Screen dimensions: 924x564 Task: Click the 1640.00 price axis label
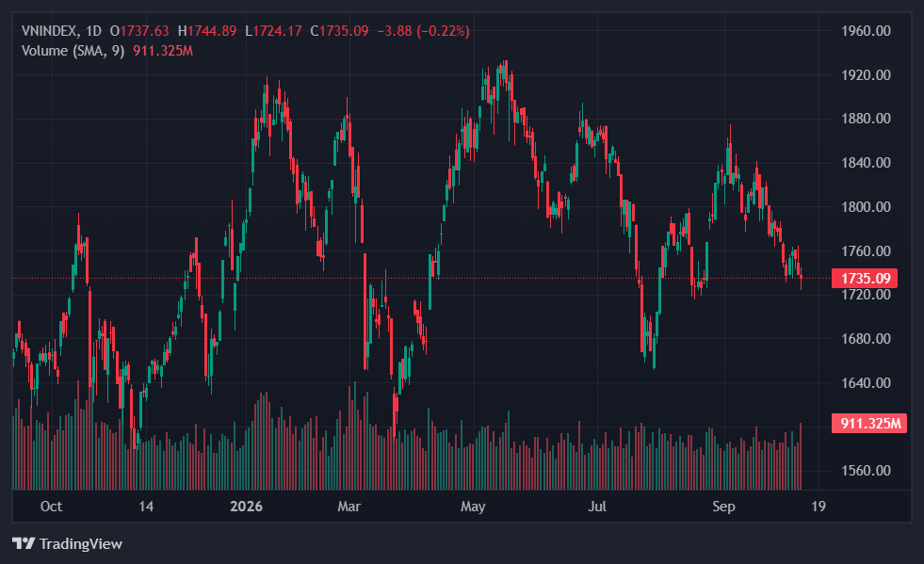point(866,383)
